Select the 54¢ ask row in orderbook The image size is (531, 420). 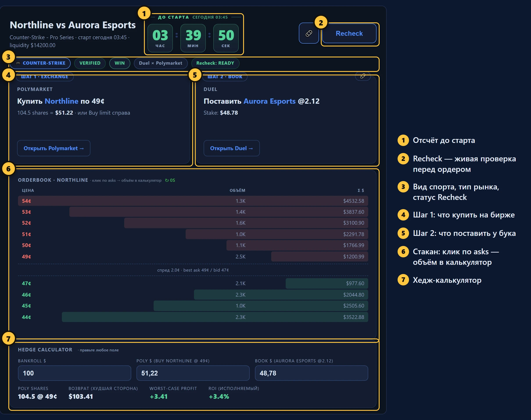click(193, 201)
